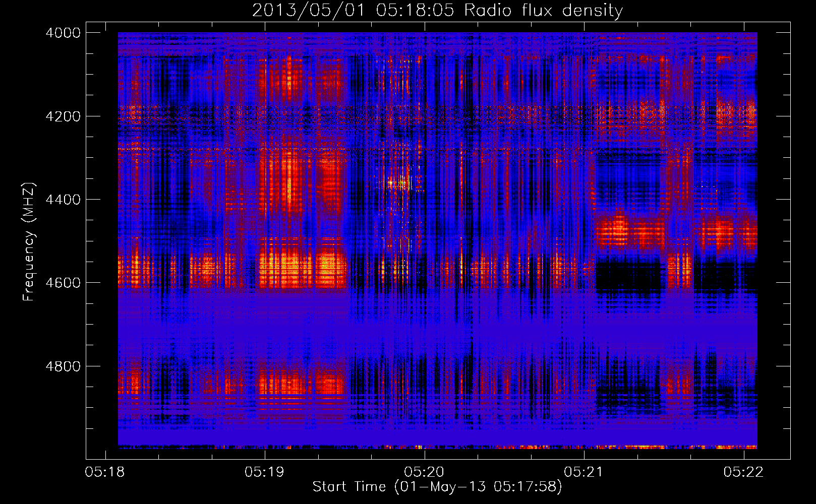The height and width of the screenshot is (504, 816).
Task: Click the 'Frequency (MHZ)' axis label
Action: click(x=29, y=242)
